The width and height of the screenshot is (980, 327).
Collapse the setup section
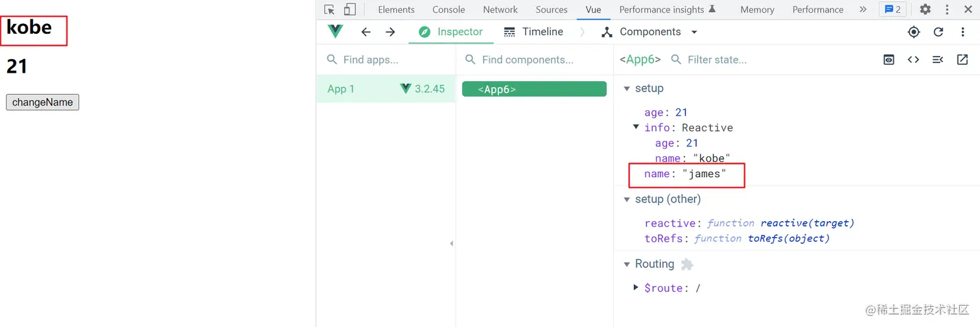627,89
